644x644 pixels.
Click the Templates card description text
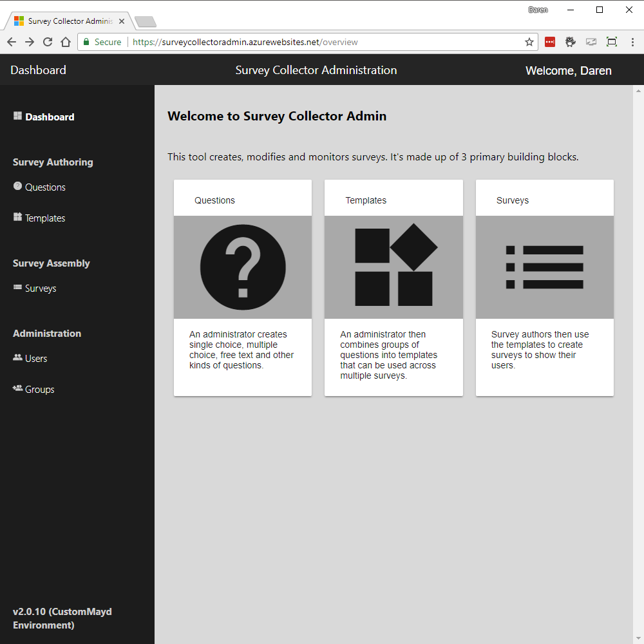[388, 355]
